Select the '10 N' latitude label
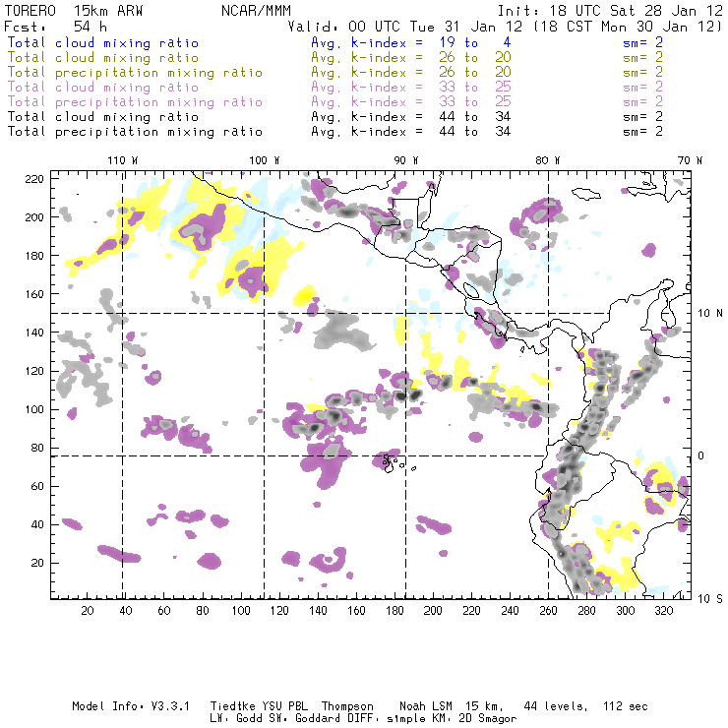 tap(710, 314)
